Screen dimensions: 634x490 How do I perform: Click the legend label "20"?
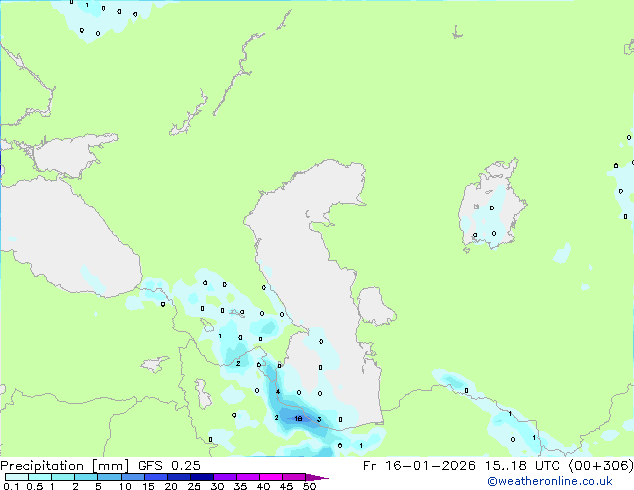point(171,486)
